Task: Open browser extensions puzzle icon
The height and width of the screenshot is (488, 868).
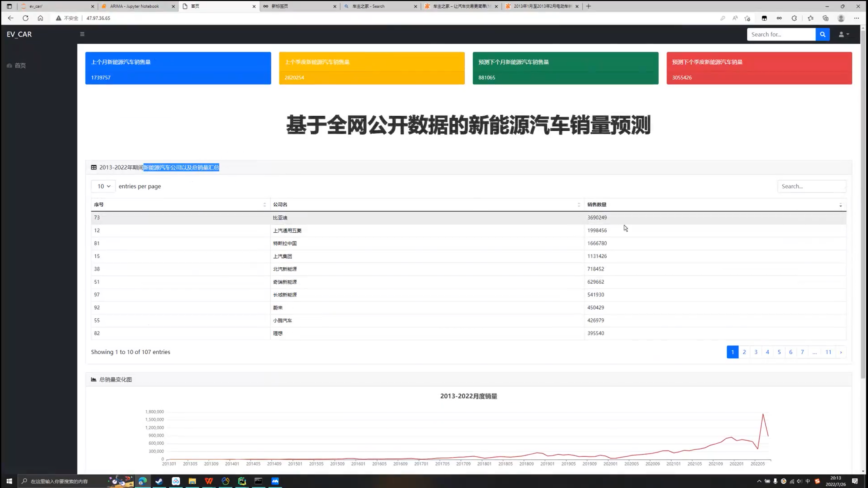Action: tap(794, 18)
